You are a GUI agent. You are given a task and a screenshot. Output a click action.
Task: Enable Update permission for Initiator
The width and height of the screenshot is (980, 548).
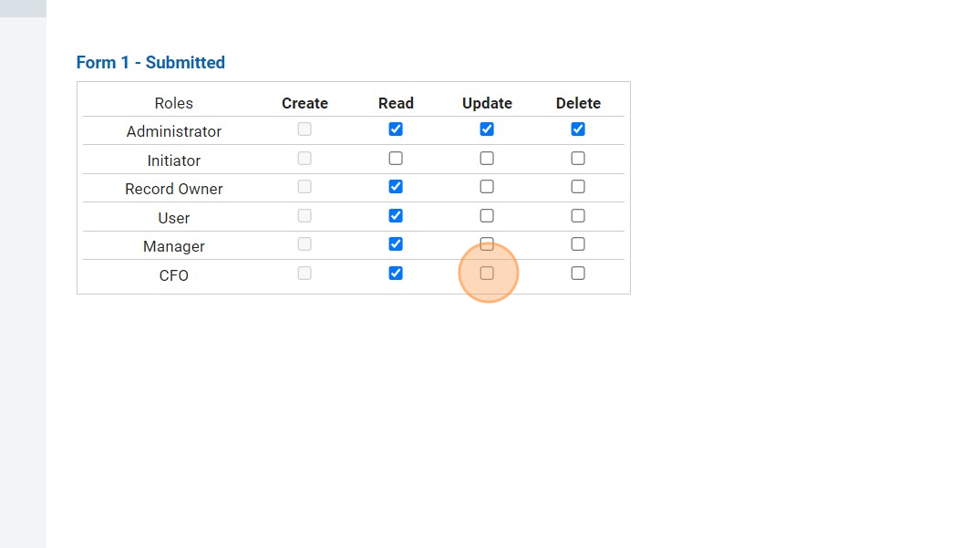pos(487,159)
